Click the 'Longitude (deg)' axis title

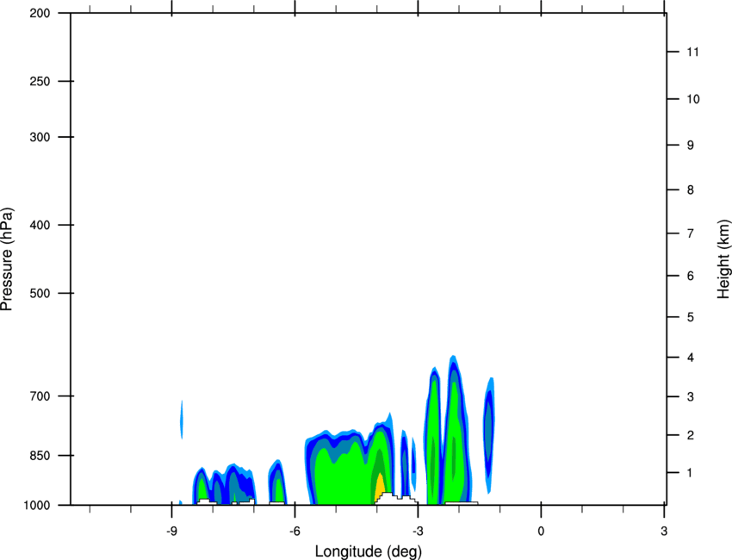tap(369, 551)
